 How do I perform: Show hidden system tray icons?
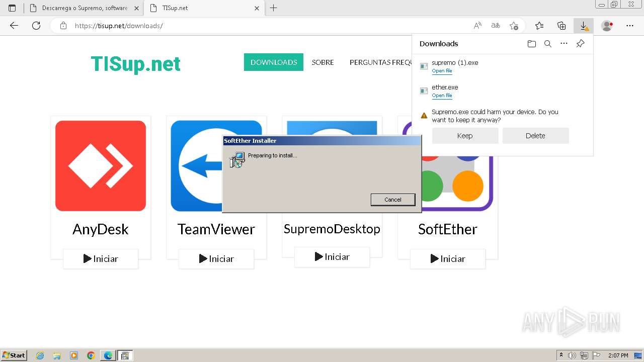click(561, 355)
